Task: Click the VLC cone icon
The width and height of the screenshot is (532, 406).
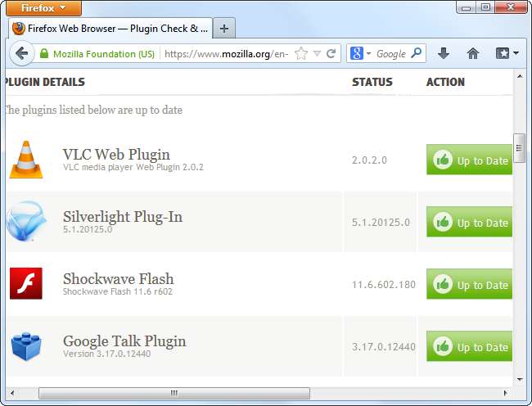Action: [26, 160]
